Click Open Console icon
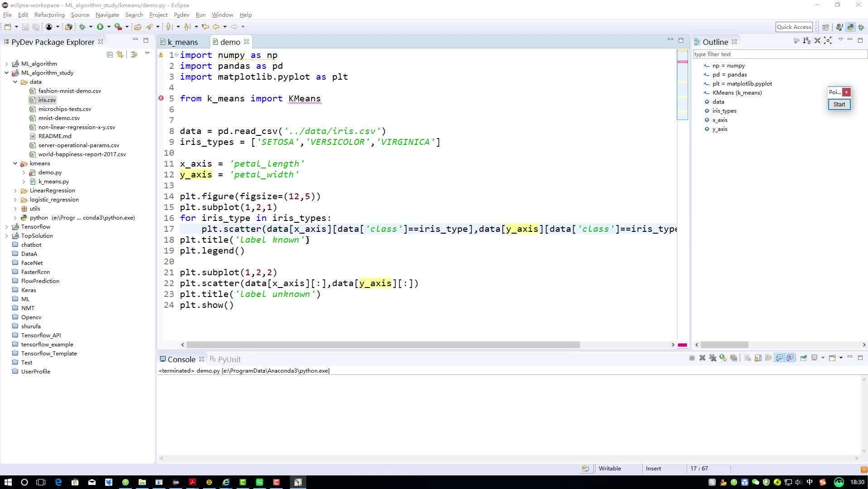The height and width of the screenshot is (489, 868). (x=832, y=358)
